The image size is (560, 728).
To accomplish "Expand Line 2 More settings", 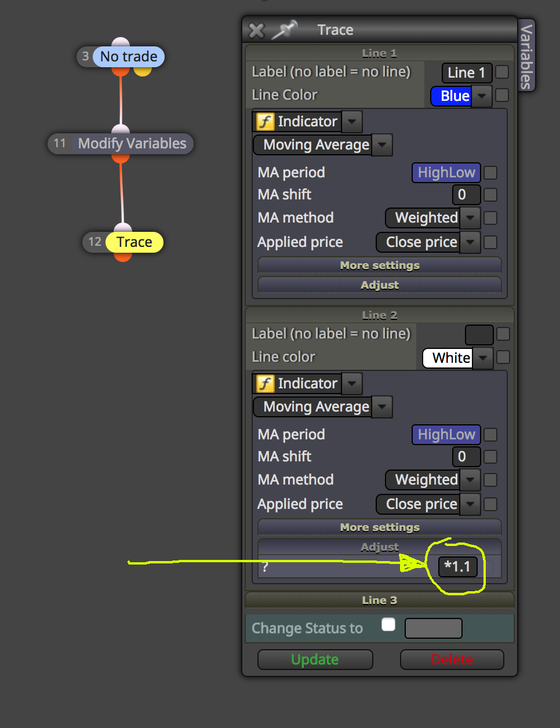I will click(380, 527).
